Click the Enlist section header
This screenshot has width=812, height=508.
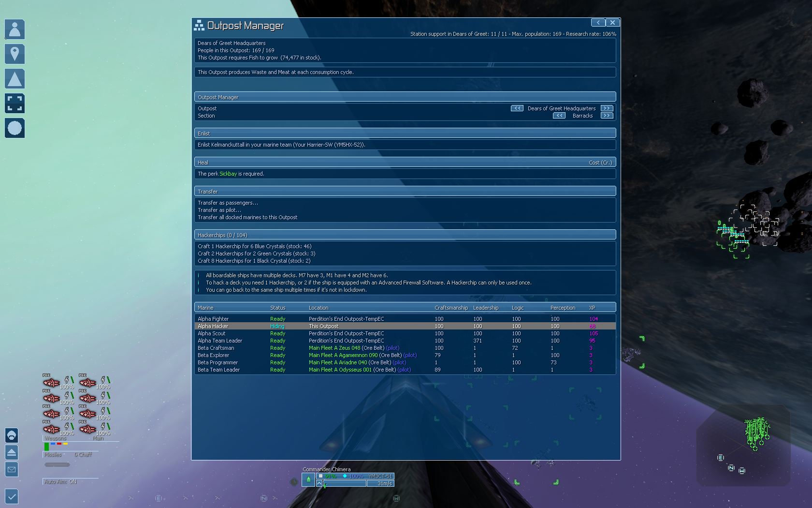pyautogui.click(x=405, y=133)
